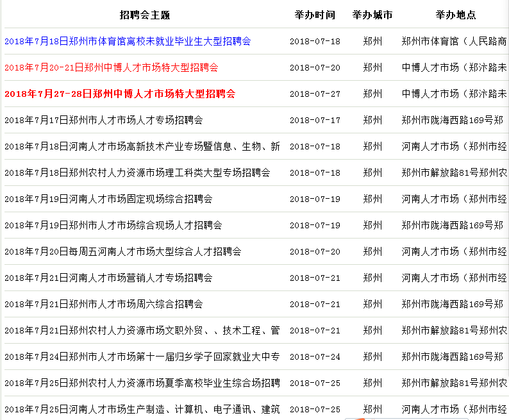Viewport: 509px width, 420px height.
Task: Click city 郑州 in the 营销人才专场 row
Action: click(x=372, y=278)
